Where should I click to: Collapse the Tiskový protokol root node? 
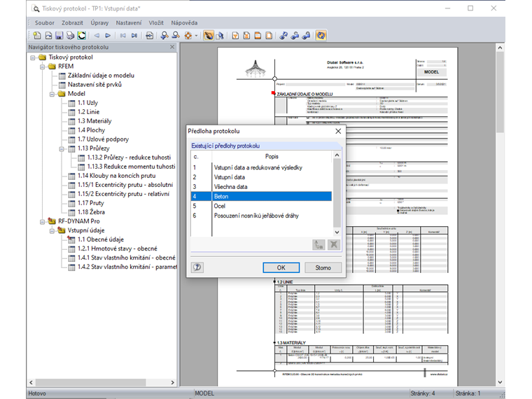point(33,57)
